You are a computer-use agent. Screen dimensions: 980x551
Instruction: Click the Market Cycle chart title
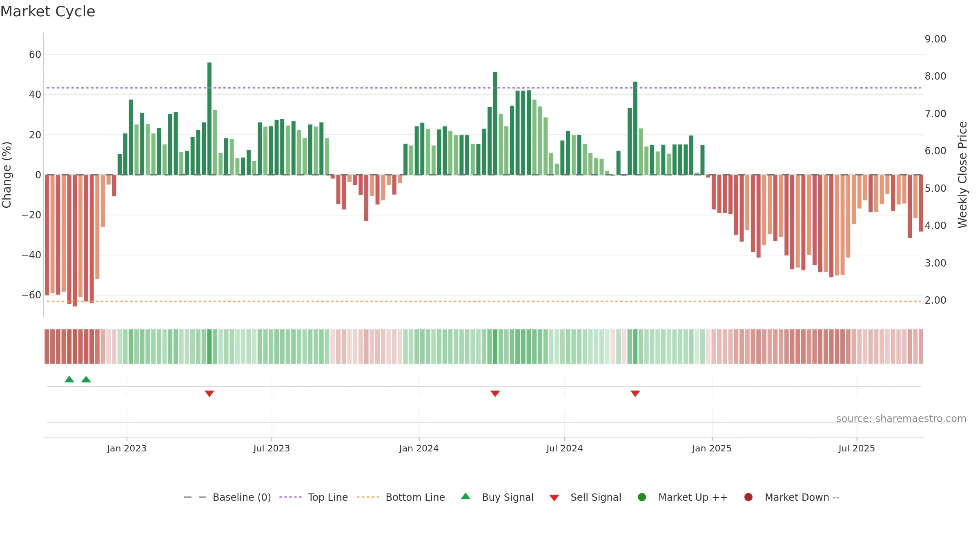pos(48,11)
